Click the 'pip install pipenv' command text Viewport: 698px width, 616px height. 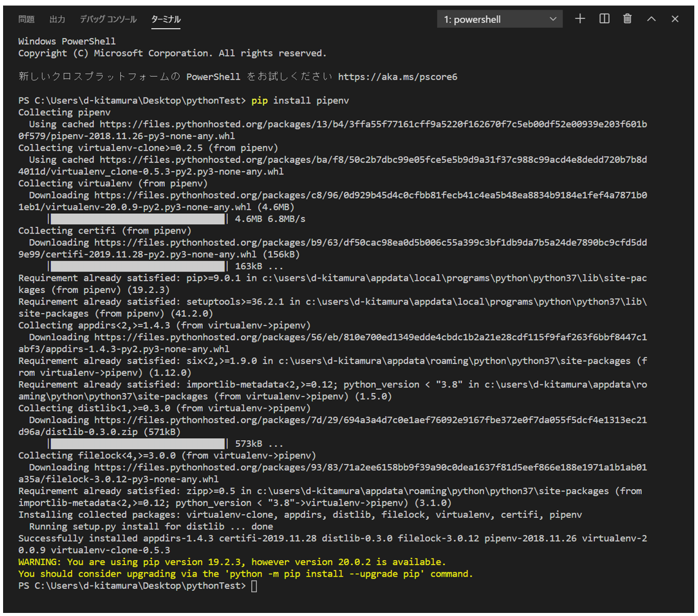pyautogui.click(x=300, y=101)
